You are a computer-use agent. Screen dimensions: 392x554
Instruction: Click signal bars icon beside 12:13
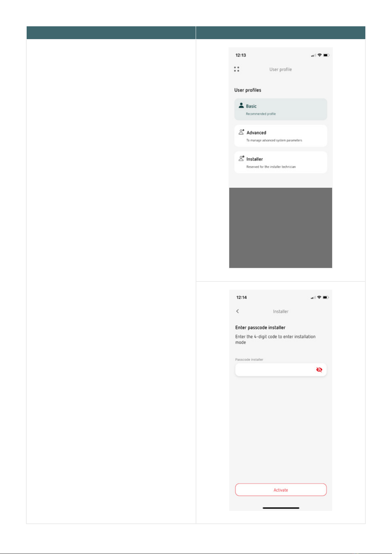pyautogui.click(x=313, y=55)
